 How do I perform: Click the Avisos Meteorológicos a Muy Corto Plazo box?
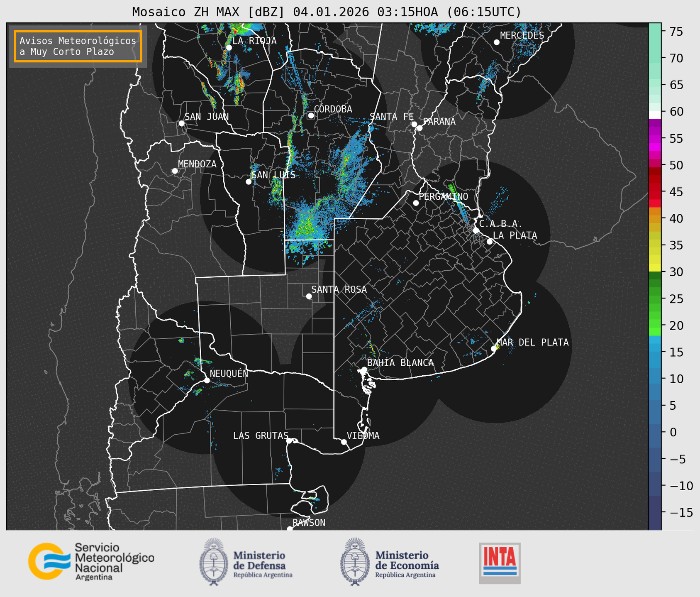click(78, 46)
